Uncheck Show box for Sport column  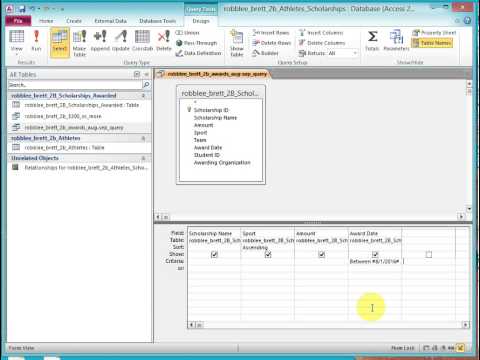pos(268,255)
